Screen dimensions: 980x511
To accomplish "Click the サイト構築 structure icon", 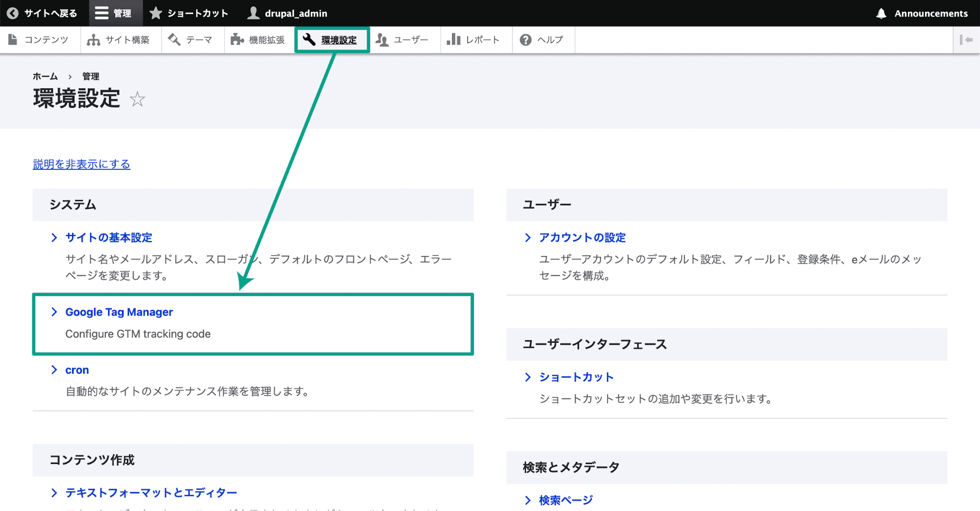I will point(93,40).
